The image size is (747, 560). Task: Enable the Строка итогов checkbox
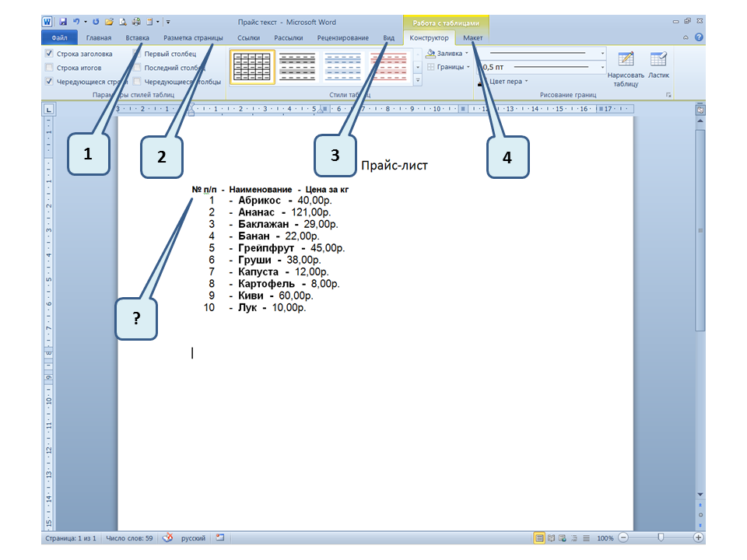(50, 68)
